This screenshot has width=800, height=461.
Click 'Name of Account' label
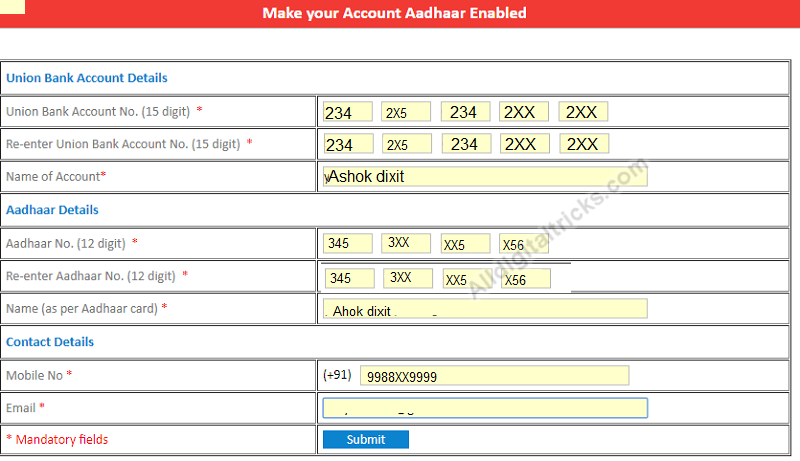53,176
